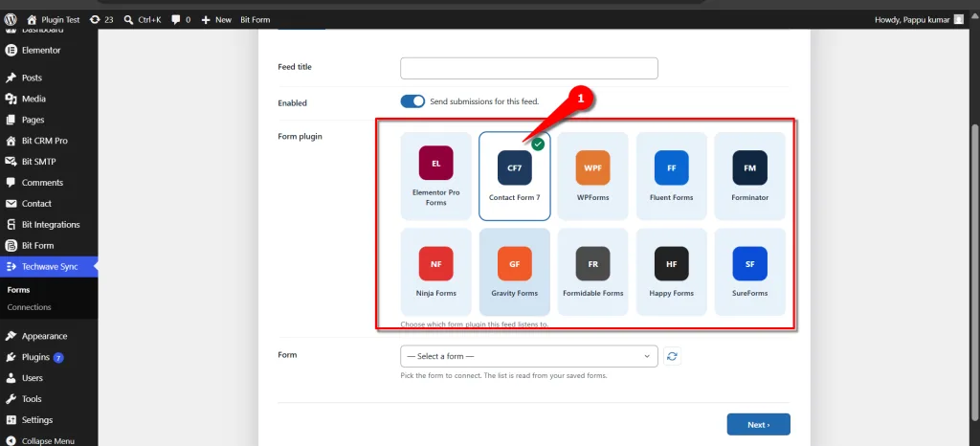Viewport: 980px width, 446px height.
Task: Focus the Feed title input field
Action: (x=528, y=68)
